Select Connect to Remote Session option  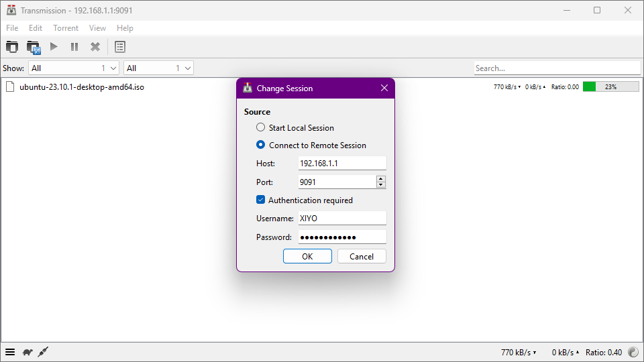tap(261, 145)
